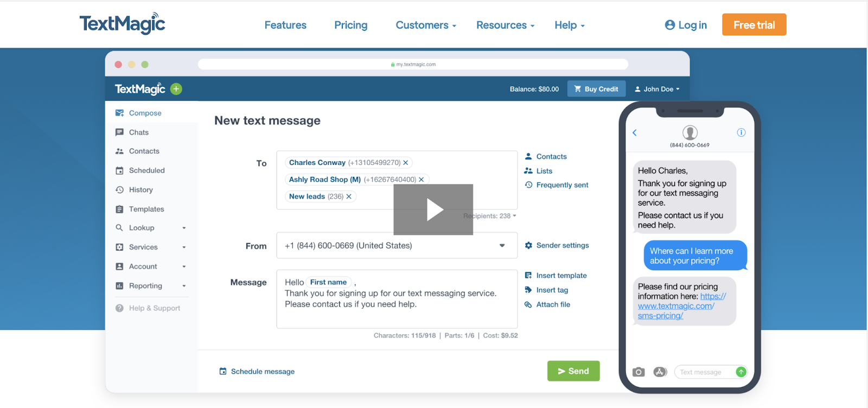
Task: Click the green plus icon beside the app logo
Action: pos(176,89)
